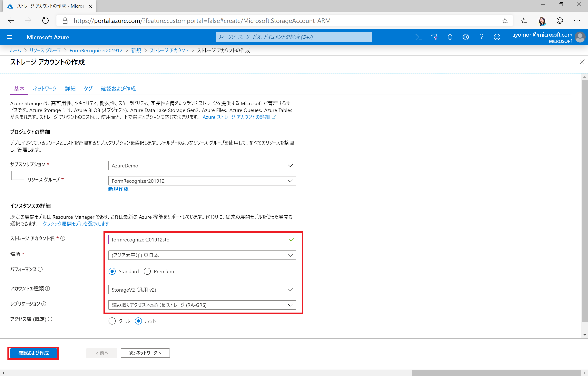Select the クール access tier option
The height and width of the screenshot is (376, 588).
coord(112,321)
